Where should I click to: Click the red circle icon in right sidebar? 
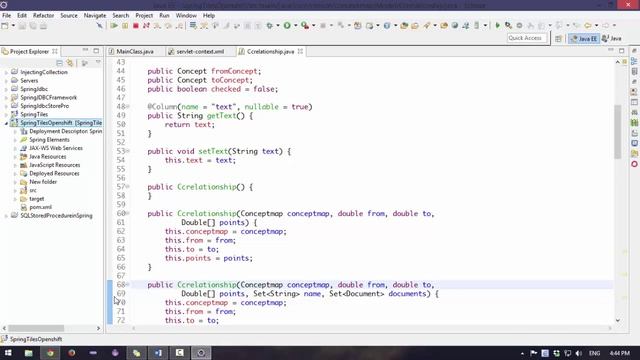(634, 164)
